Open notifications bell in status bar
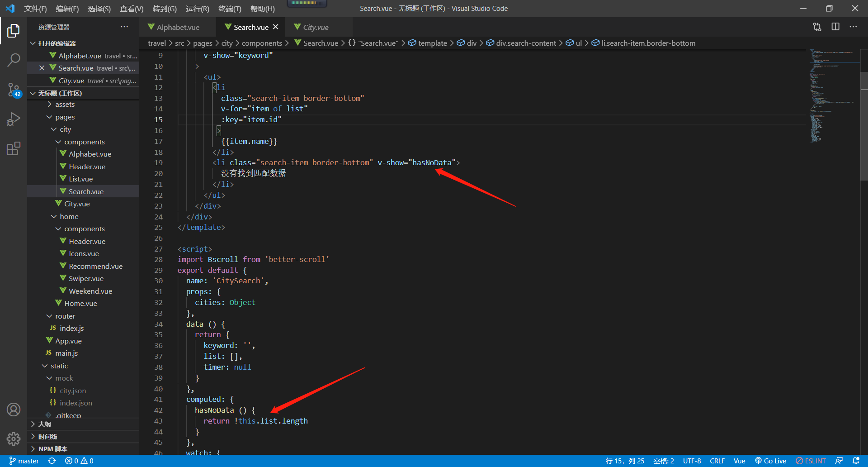Screen dimensions: 868x467 click(856, 461)
